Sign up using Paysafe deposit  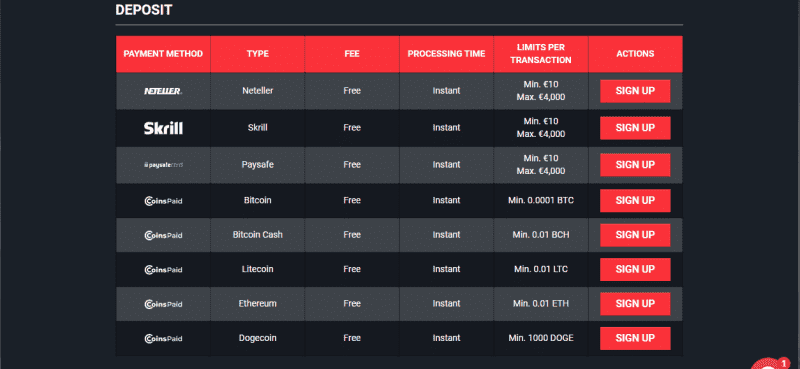coord(635,165)
